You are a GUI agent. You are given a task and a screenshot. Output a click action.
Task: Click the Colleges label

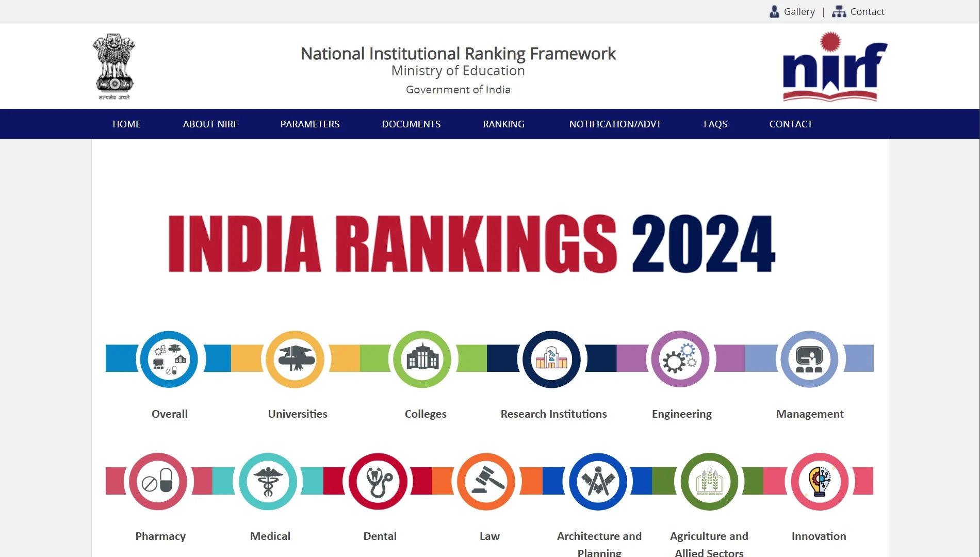coord(426,414)
